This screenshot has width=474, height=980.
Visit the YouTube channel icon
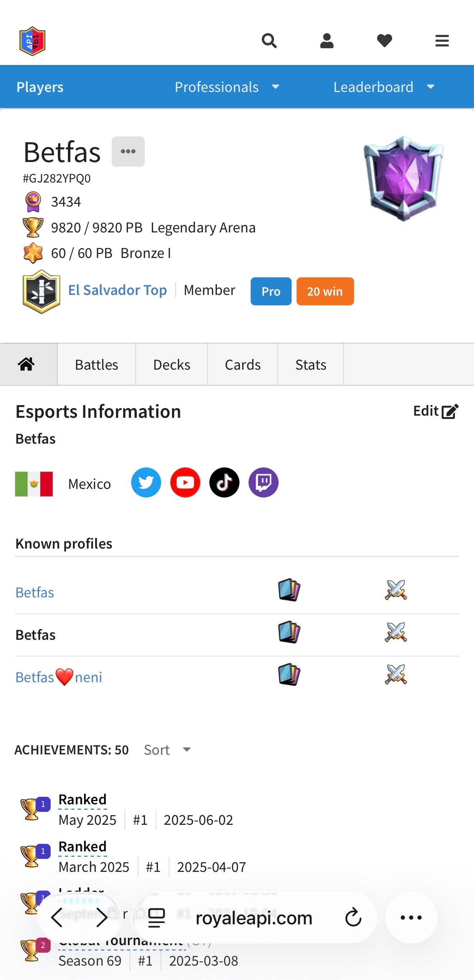pos(185,482)
